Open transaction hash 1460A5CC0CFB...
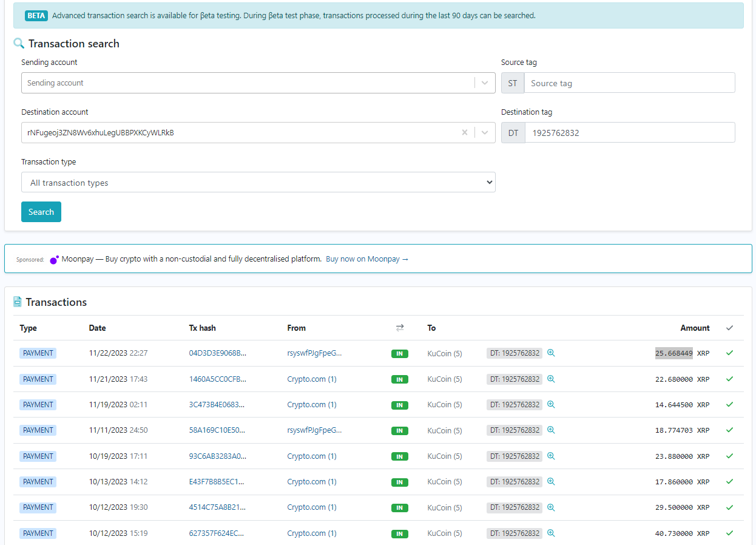 [218, 379]
